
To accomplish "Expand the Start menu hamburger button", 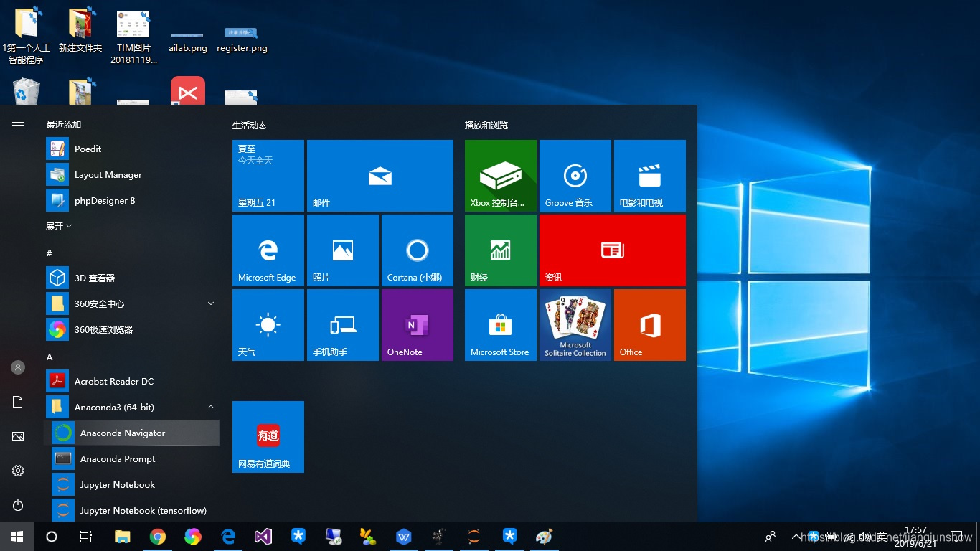I will tap(18, 125).
